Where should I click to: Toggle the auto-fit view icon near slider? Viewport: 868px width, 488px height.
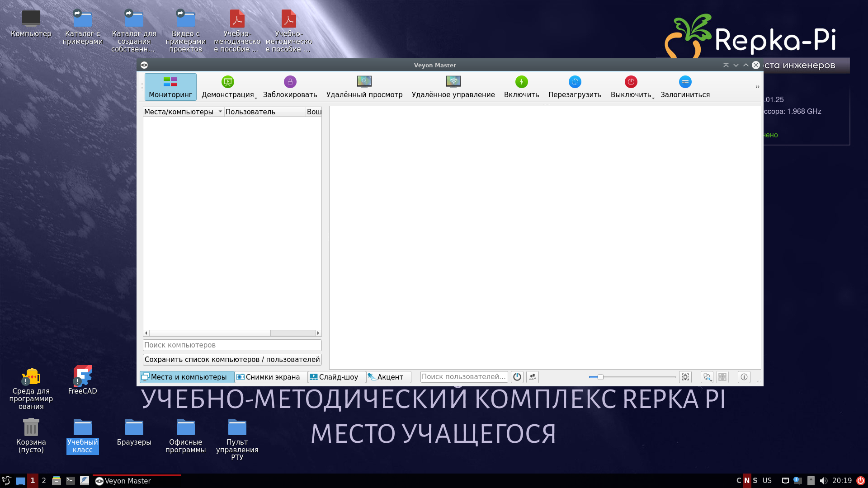(685, 377)
